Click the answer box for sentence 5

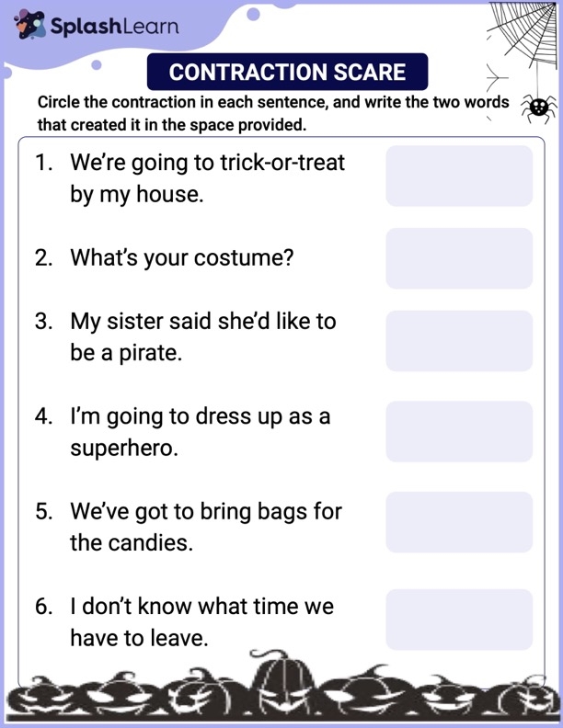459,522
